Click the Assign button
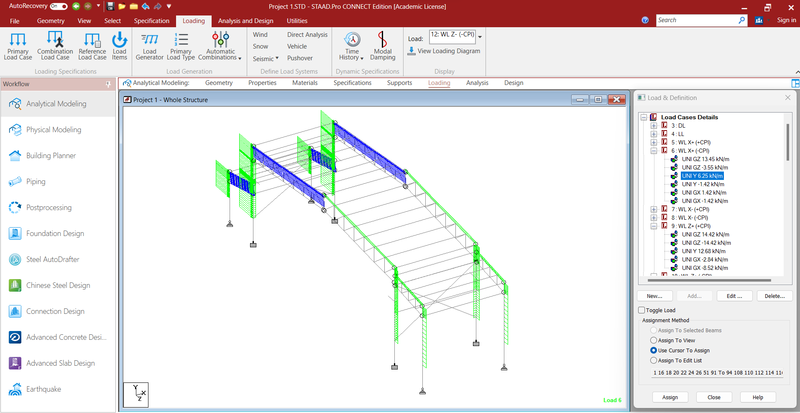The width and height of the screenshot is (800, 413). (x=670, y=397)
